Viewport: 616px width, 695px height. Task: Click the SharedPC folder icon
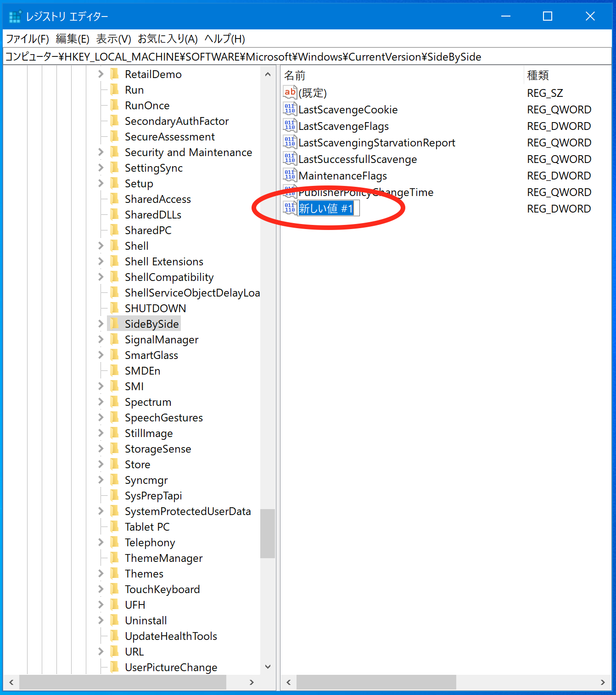[x=115, y=230]
